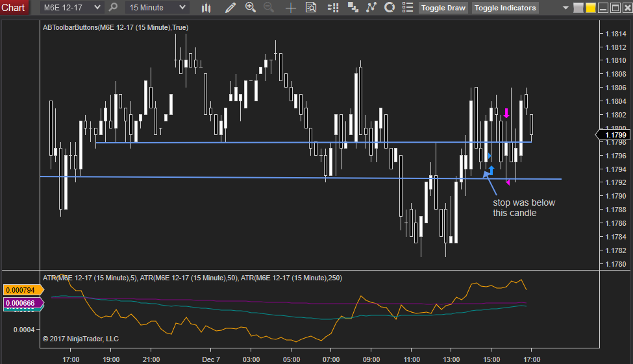Open the chart properties list icon

pyautogui.click(x=408, y=7)
